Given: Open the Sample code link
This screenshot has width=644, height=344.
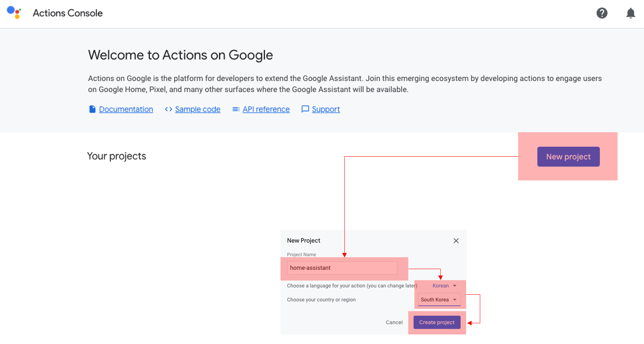Looking at the screenshot, I should coord(198,109).
